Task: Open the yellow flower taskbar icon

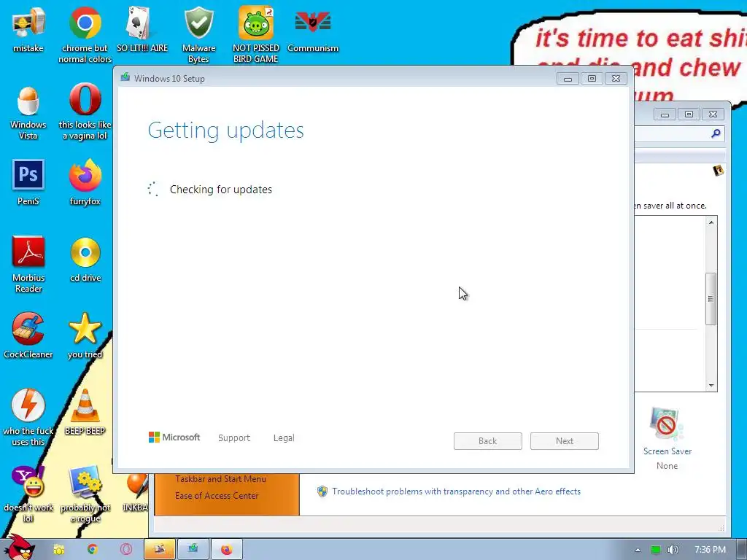Action: (58, 550)
